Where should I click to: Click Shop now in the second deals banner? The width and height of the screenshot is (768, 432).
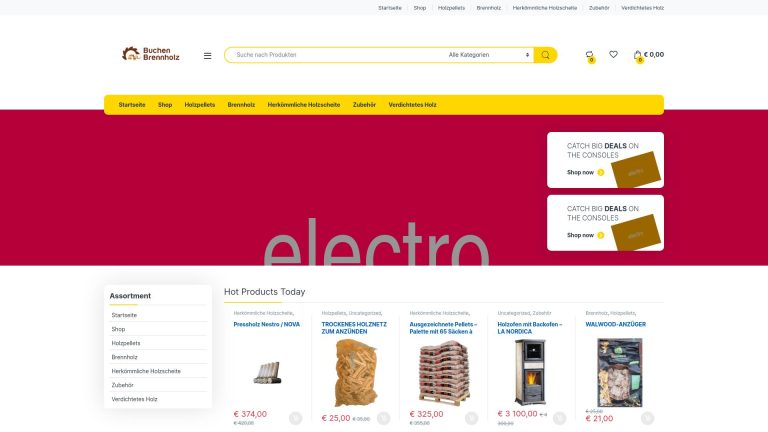click(x=580, y=235)
